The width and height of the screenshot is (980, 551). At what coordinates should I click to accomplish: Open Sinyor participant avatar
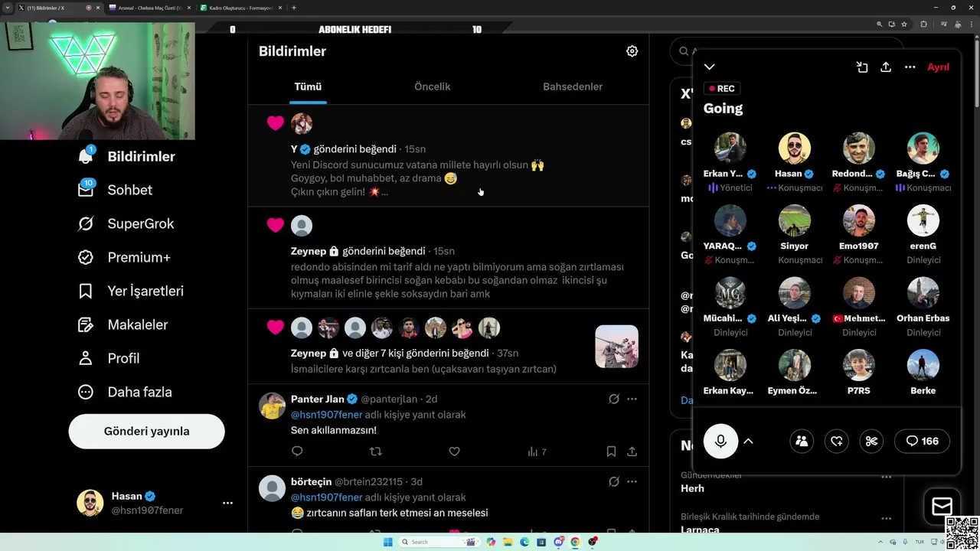click(794, 220)
